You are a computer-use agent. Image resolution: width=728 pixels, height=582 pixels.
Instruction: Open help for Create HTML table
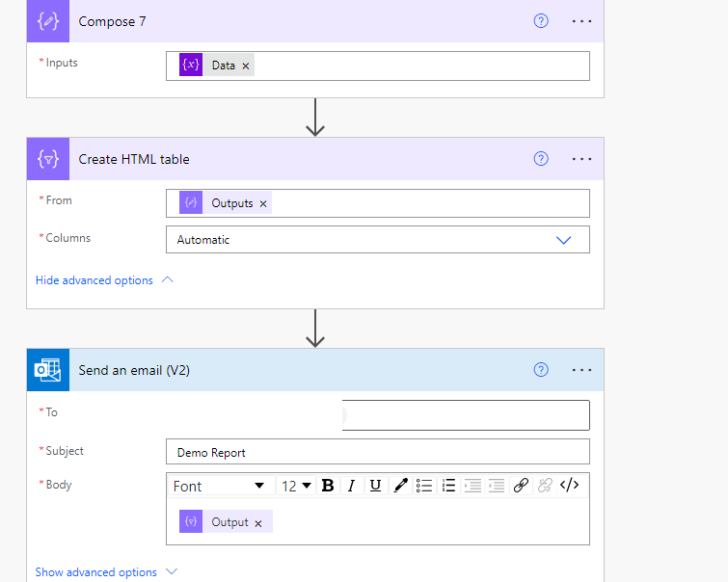pos(541,159)
